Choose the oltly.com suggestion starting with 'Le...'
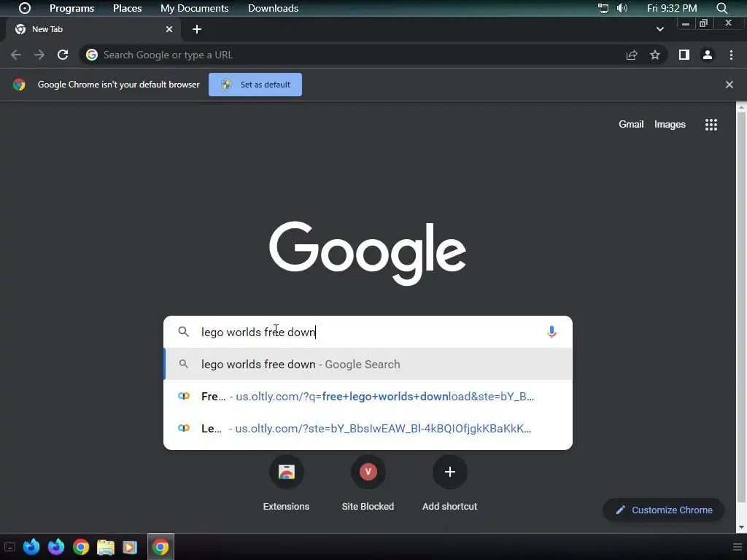 click(x=368, y=428)
